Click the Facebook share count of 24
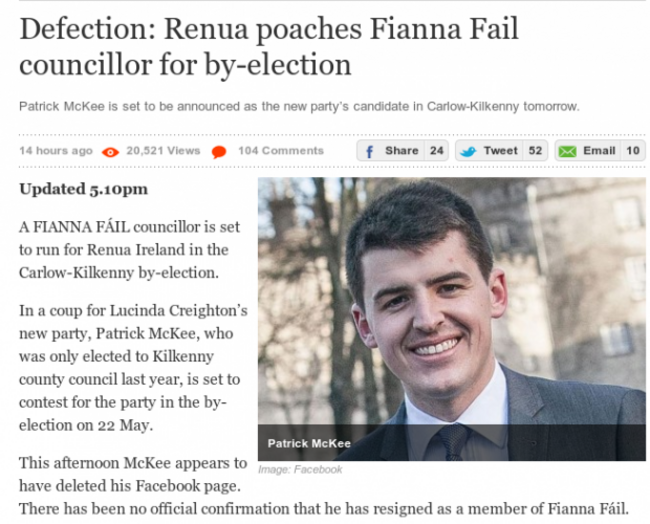The image size is (650, 524). (x=436, y=151)
